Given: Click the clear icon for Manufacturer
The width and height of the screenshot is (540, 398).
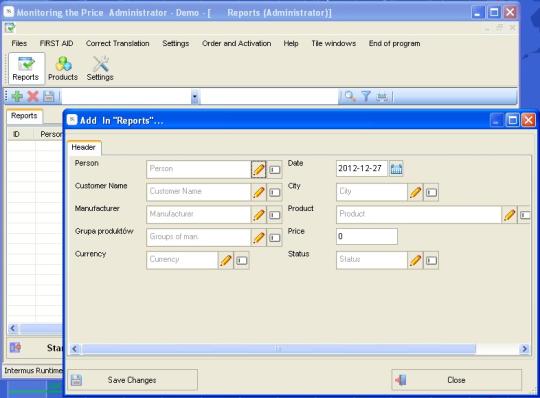Looking at the screenshot, I should (274, 215).
